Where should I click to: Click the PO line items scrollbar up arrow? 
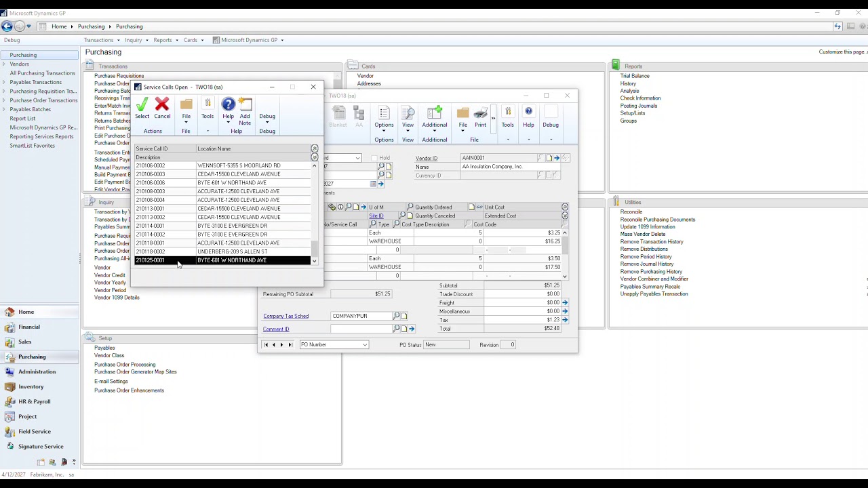tap(565, 232)
